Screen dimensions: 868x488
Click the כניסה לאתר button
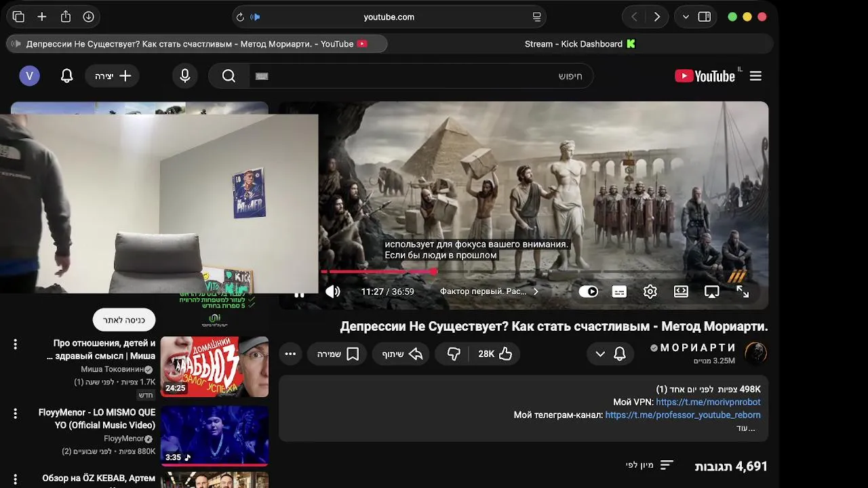pos(124,320)
